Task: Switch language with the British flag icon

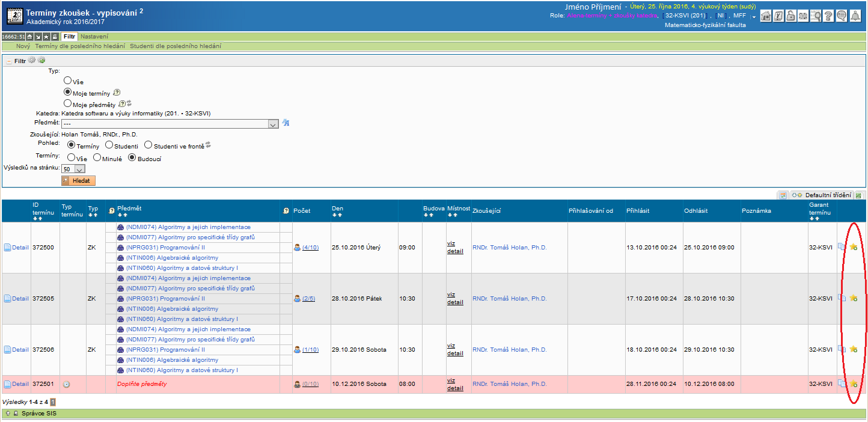Action: (803, 16)
